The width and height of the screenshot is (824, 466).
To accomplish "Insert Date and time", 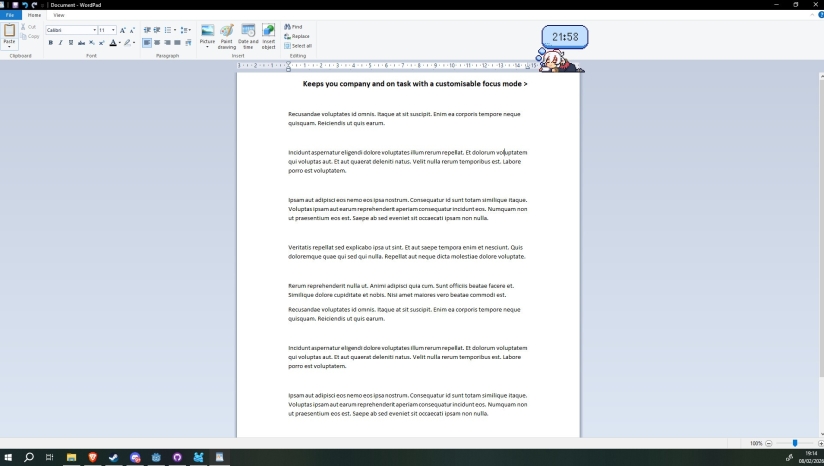I will (x=248, y=32).
